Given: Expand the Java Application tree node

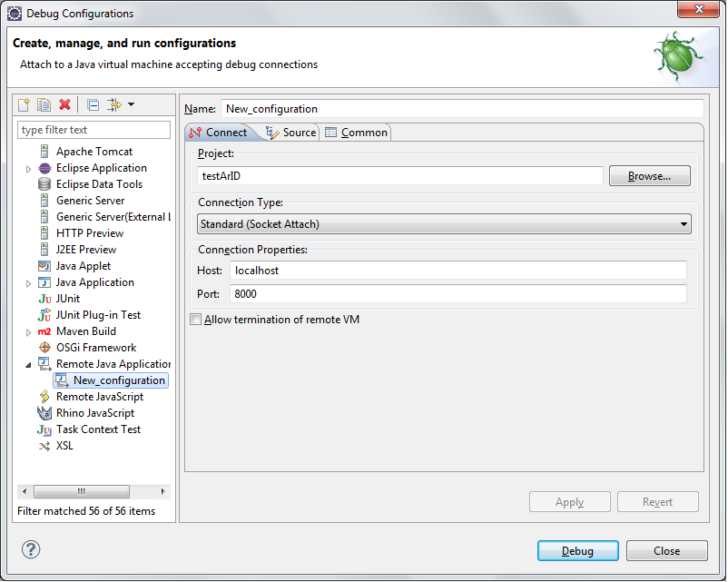Looking at the screenshot, I should click(x=28, y=283).
